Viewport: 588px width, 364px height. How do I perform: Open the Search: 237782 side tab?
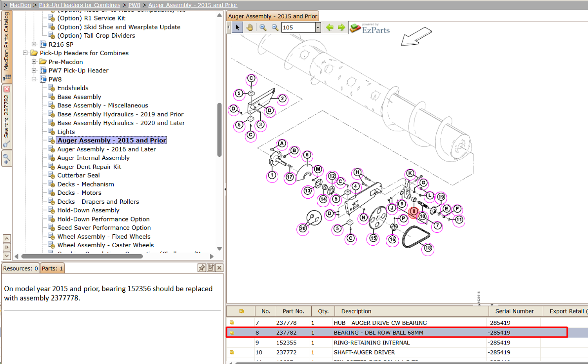[x=7, y=117]
